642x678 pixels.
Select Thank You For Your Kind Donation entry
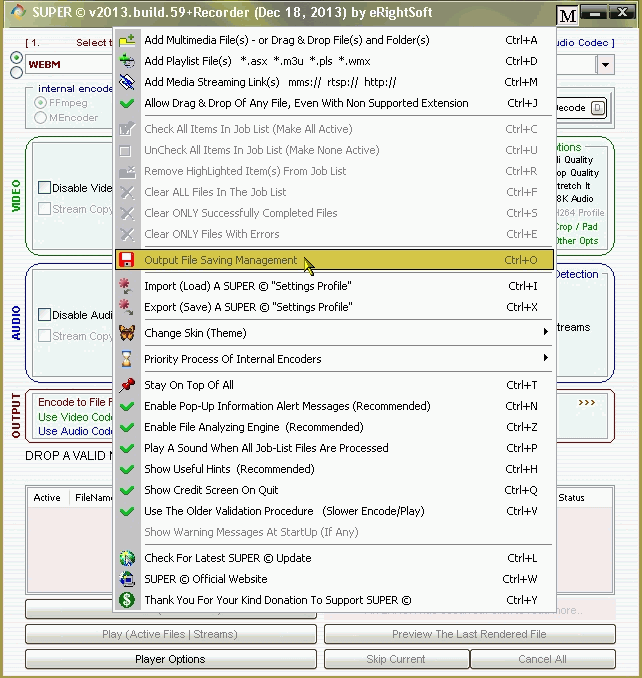point(334,600)
